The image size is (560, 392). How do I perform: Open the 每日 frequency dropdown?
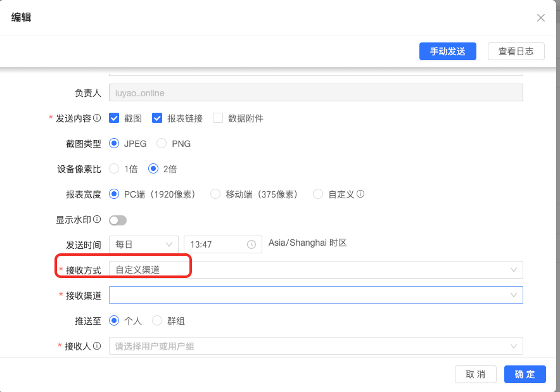144,244
